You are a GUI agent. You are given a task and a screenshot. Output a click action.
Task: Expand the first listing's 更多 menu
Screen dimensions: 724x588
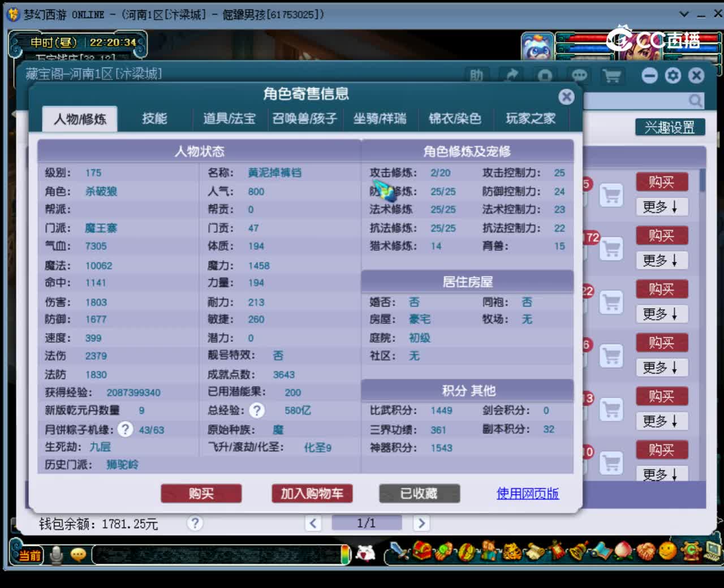coord(661,207)
